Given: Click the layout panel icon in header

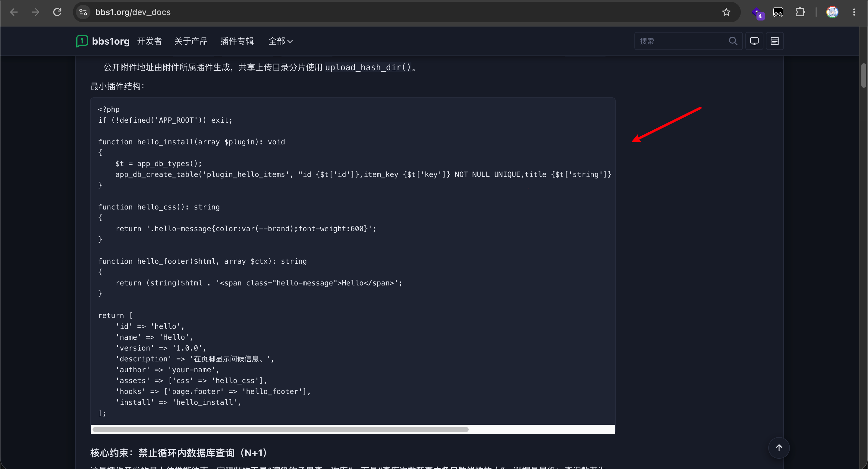Looking at the screenshot, I should pos(775,41).
